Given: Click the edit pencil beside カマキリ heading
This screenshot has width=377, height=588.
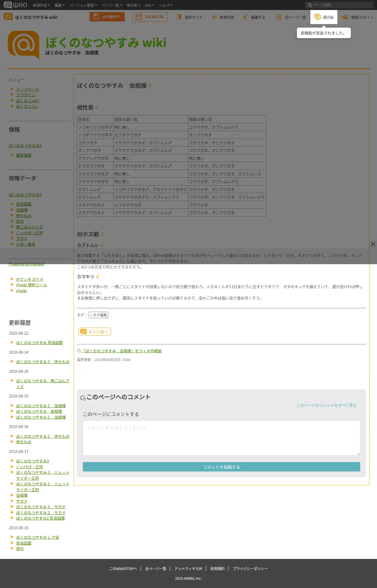Looking at the screenshot, I should coord(98,276).
